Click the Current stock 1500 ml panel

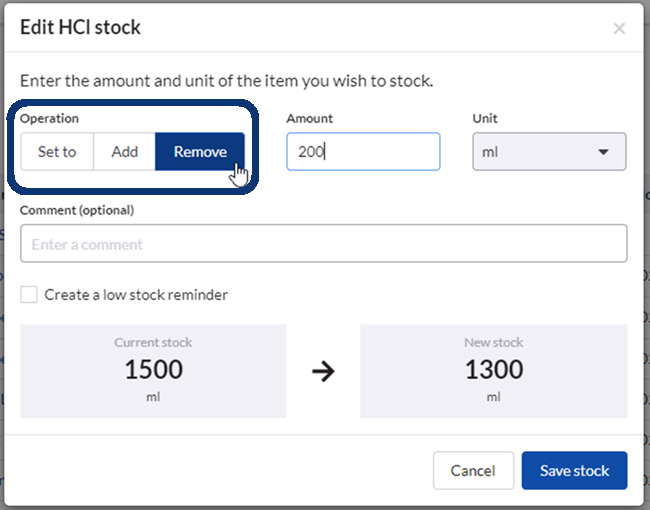153,370
